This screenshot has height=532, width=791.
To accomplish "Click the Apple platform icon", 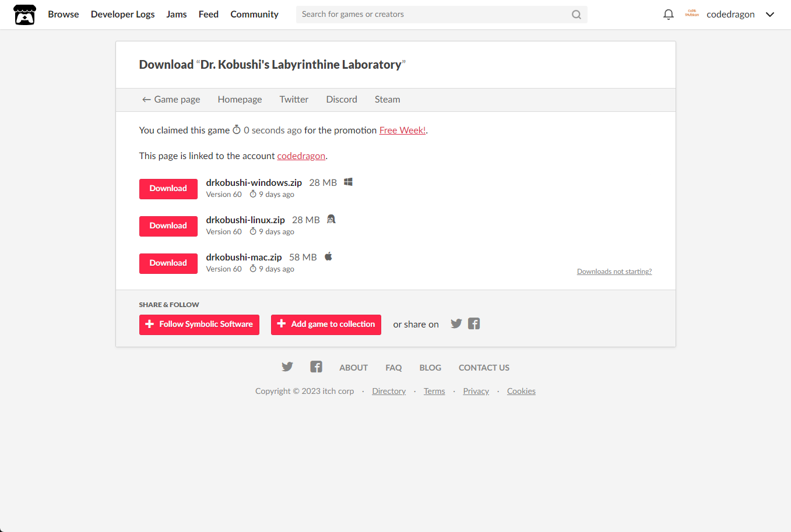I will tap(328, 256).
